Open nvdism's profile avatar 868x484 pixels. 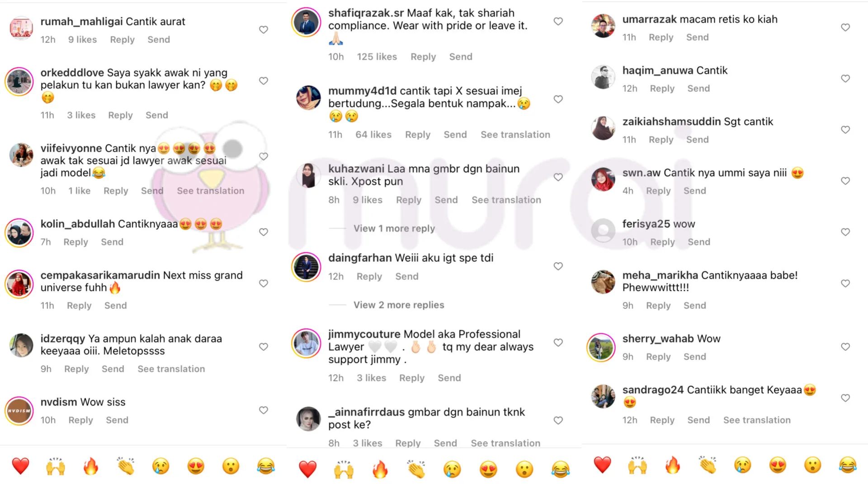pos(19,411)
